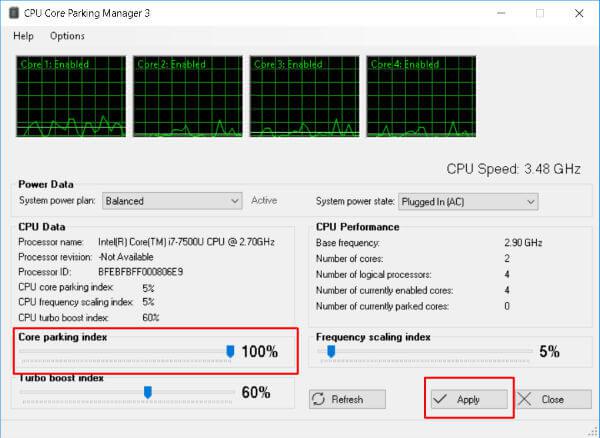Click the Balanced power plan combo box

point(172,201)
